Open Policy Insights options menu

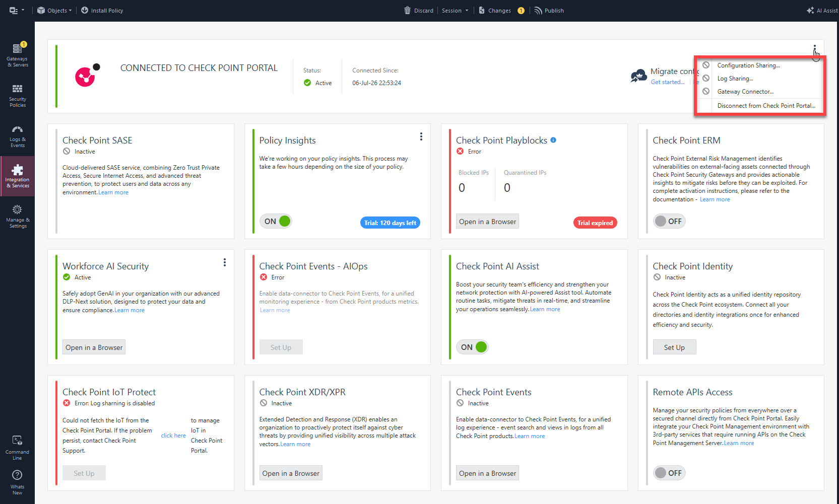pyautogui.click(x=421, y=136)
